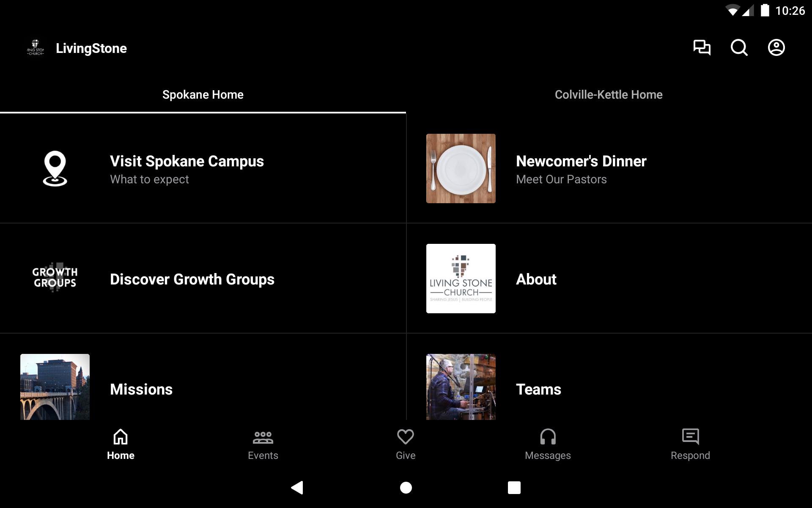Open Give with heart icon
This screenshot has width=812, height=508.
tap(405, 444)
